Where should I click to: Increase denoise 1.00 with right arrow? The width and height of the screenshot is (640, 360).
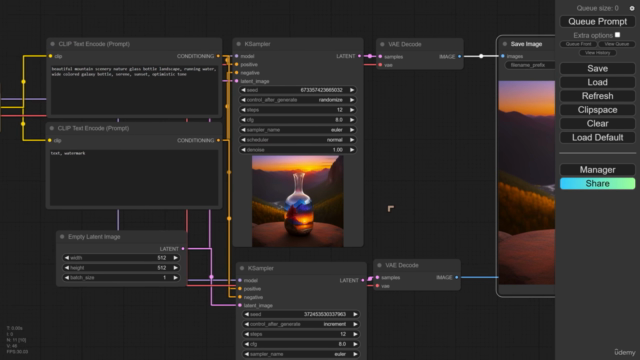coord(352,150)
